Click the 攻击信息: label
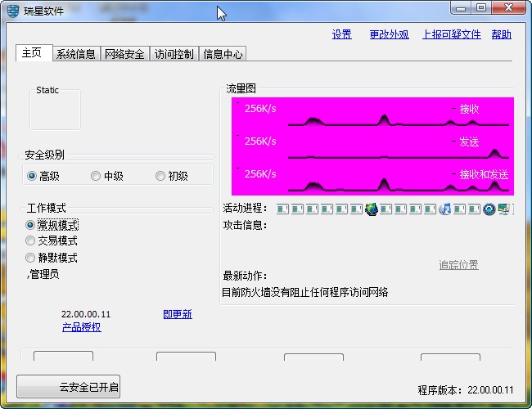Screen dimensions: 532x409 [x=245, y=225]
